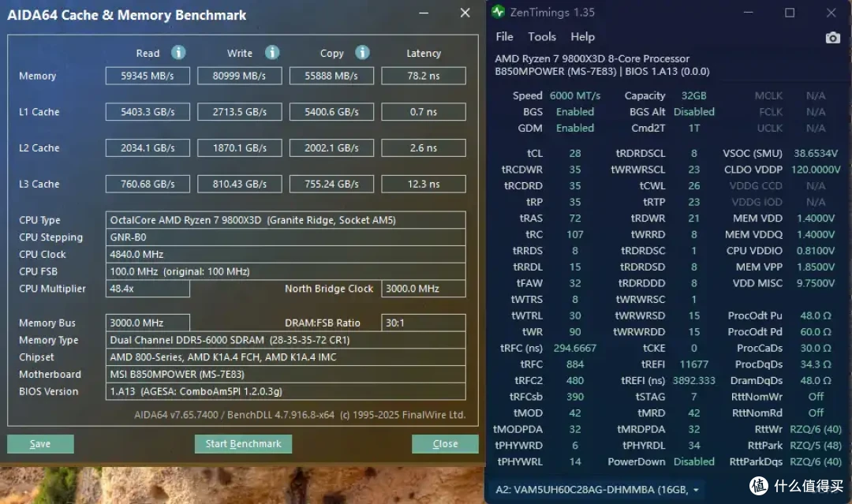852x504 pixels.
Task: Click the BGS Alt value Disabled
Action: tap(694, 112)
